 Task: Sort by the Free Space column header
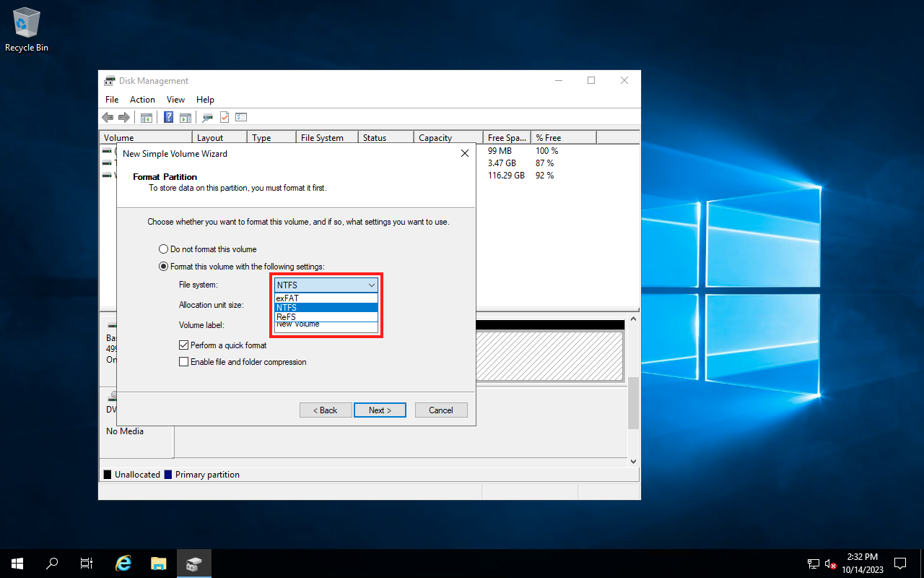(507, 137)
